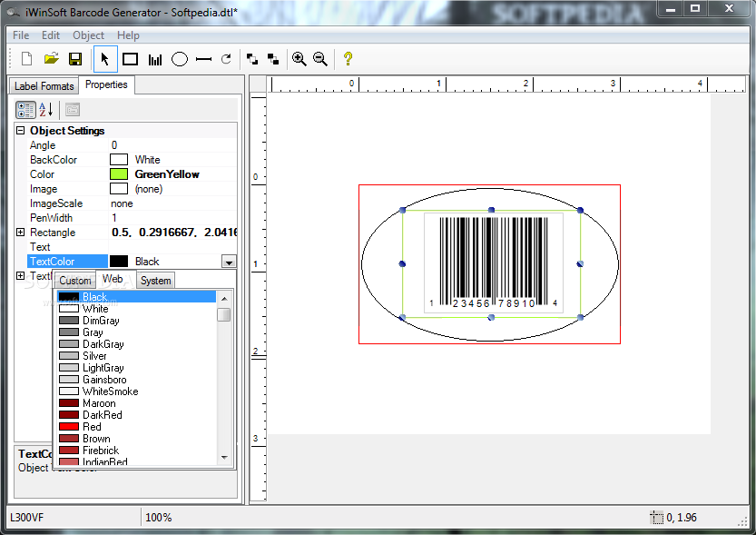This screenshot has width=756, height=535.
Task: Expand the Rectangle property
Action: [x=21, y=232]
